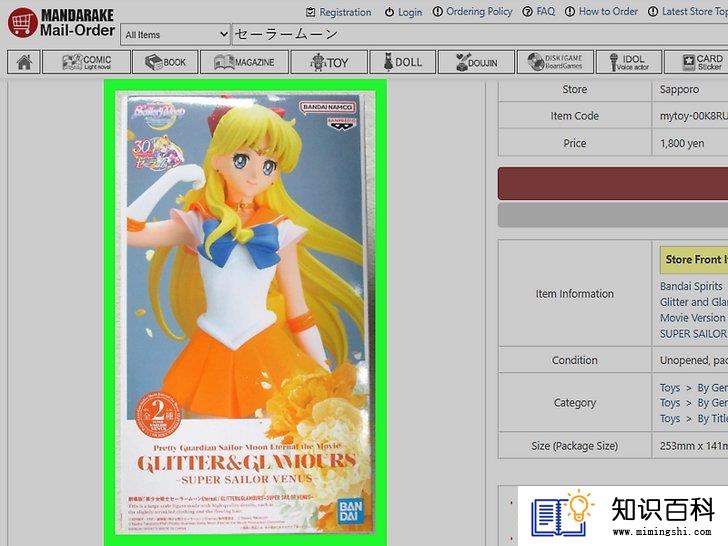Click the Item Information row label

click(x=575, y=294)
